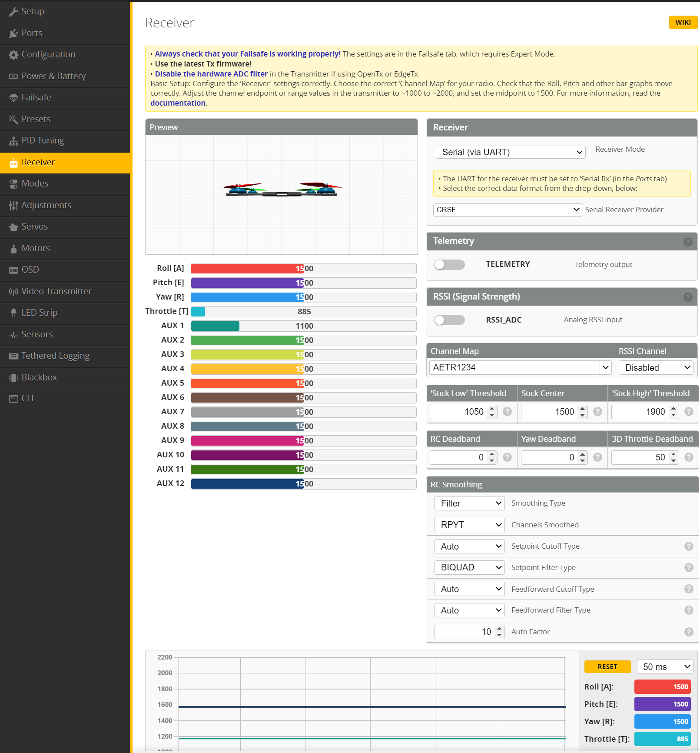Switch to the PID Tuning tab
Screen dimensions: 700x753
pyautogui.click(x=43, y=140)
